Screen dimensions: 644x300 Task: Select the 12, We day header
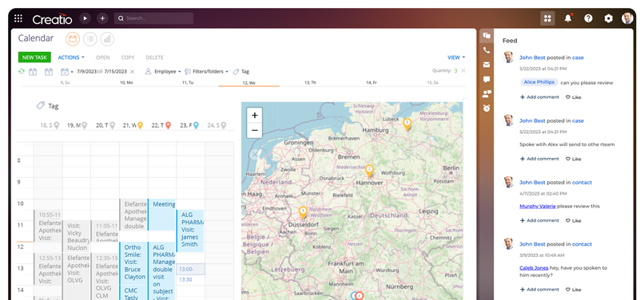(x=249, y=82)
